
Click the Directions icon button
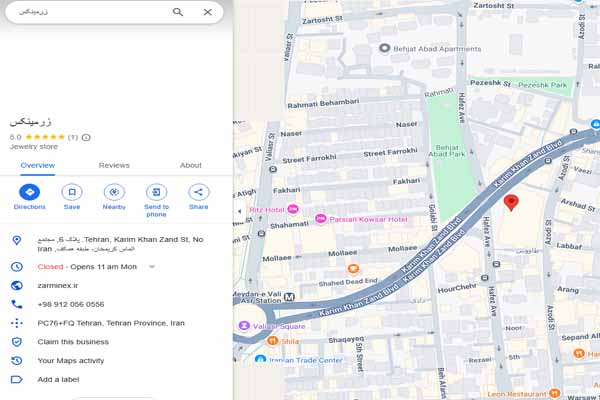tap(30, 192)
